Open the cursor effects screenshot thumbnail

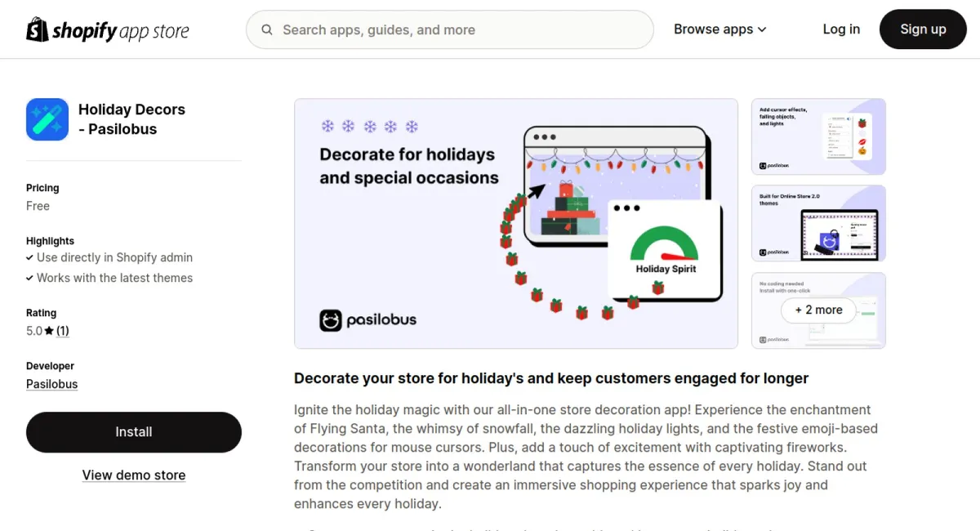(x=818, y=136)
